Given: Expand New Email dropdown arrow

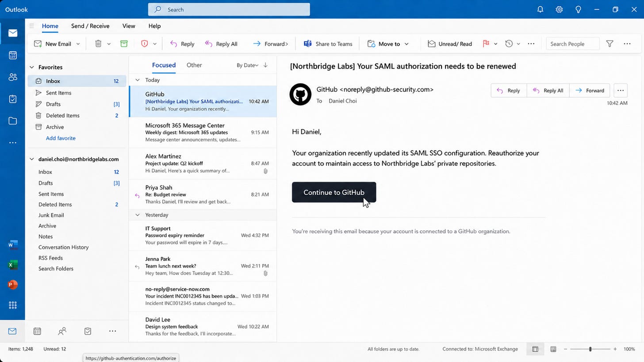Looking at the screenshot, I should click(78, 44).
